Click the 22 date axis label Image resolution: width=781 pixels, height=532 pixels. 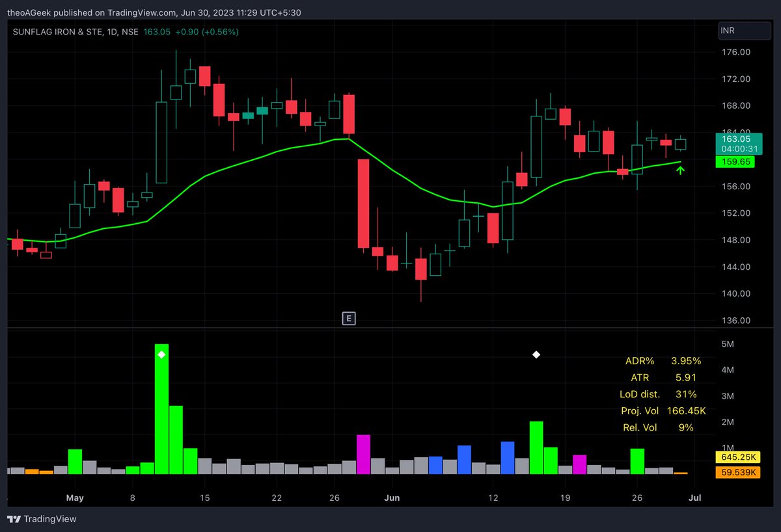[x=277, y=498]
